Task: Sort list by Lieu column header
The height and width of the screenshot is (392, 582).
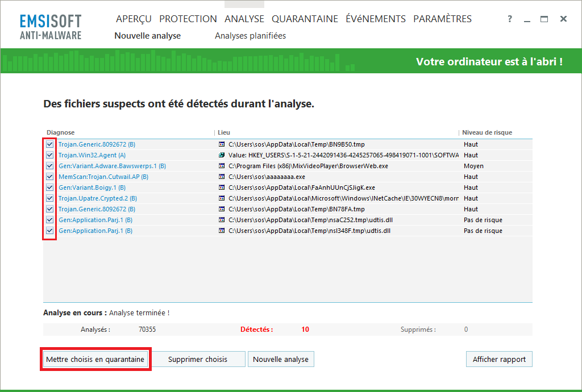Action: (224, 132)
